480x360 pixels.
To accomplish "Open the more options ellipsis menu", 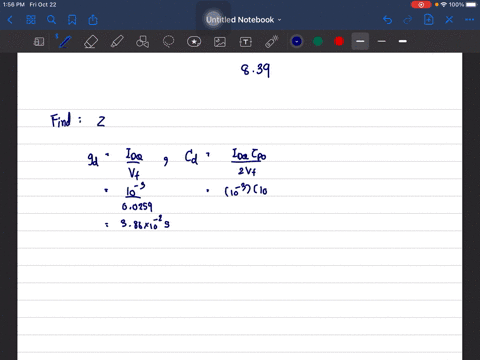I will tap(469, 20).
